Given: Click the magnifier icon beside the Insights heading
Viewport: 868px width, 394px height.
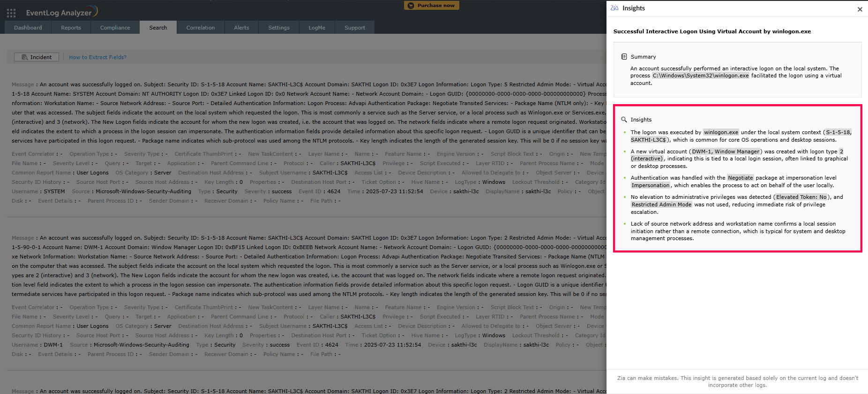Looking at the screenshot, I should [624, 120].
